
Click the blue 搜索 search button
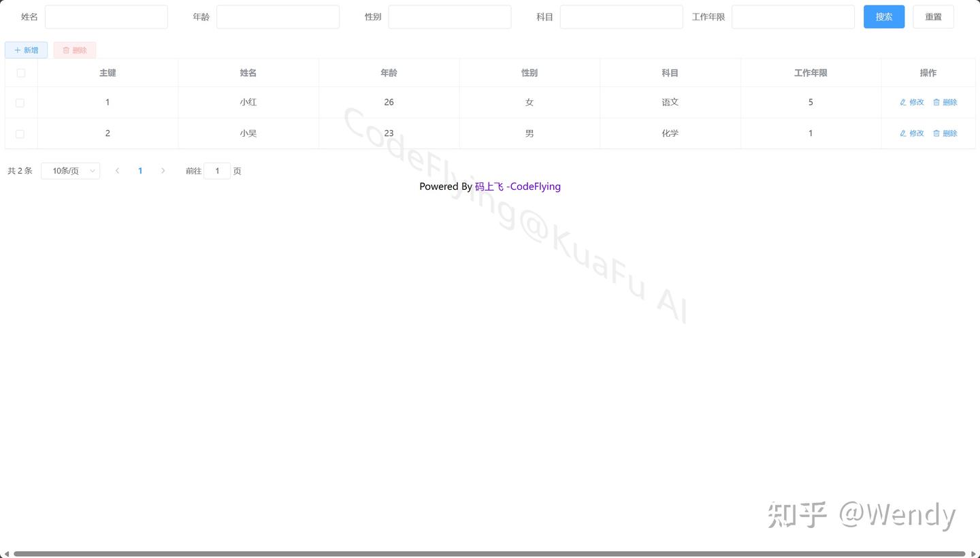click(x=883, y=16)
